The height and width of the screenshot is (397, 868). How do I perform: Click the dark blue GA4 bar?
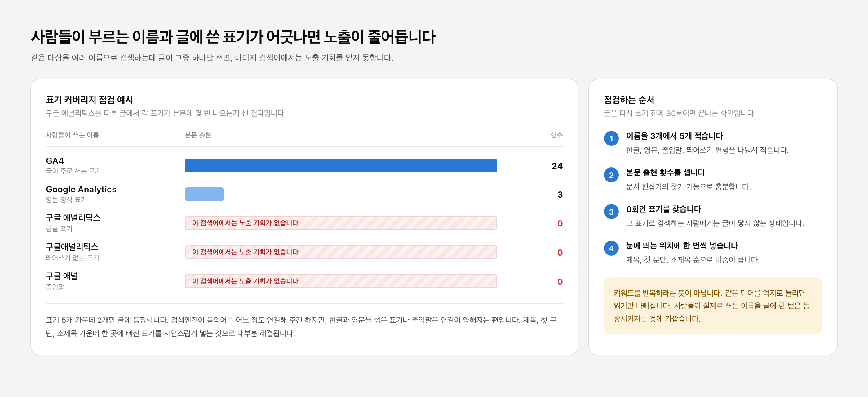[341, 166]
